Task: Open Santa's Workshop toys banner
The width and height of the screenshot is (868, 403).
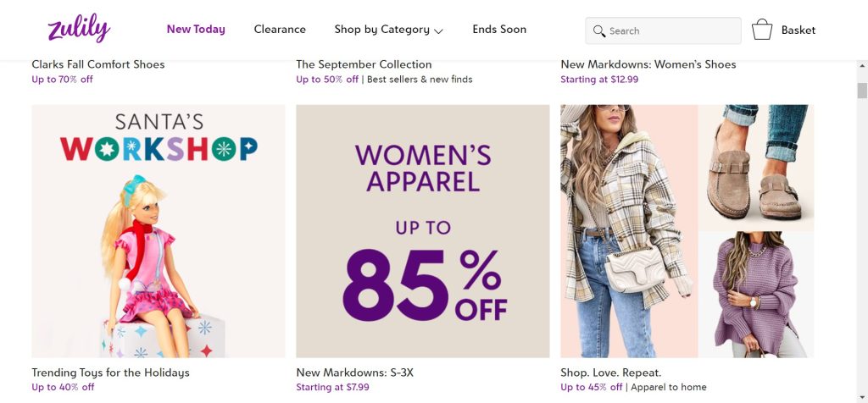Action: coord(159,230)
